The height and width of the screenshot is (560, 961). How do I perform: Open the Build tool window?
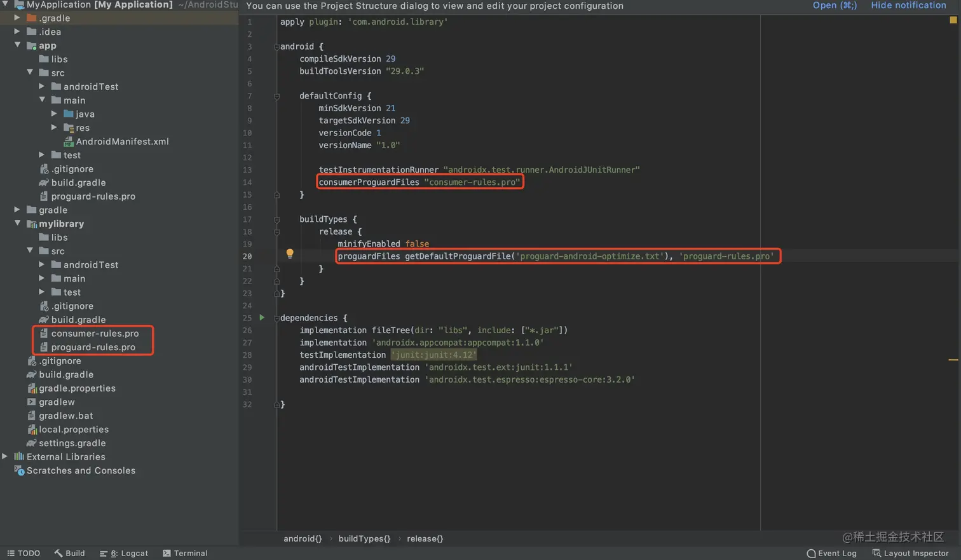(x=69, y=553)
